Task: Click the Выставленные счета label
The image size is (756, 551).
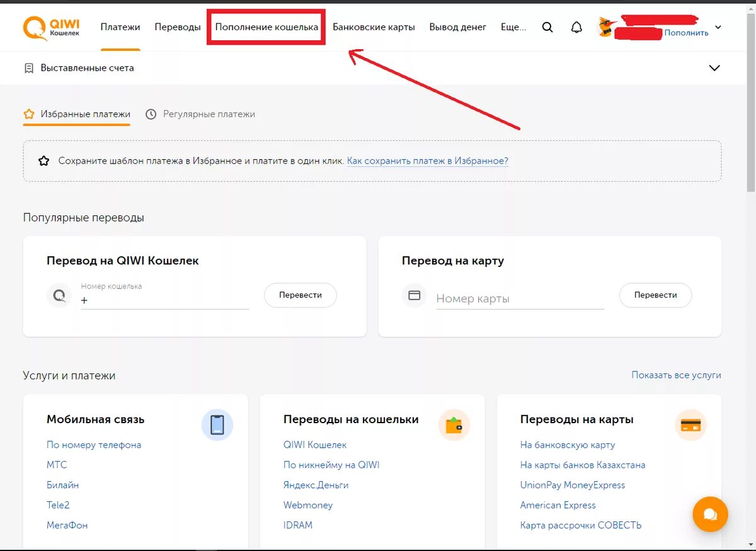Action: [x=88, y=68]
